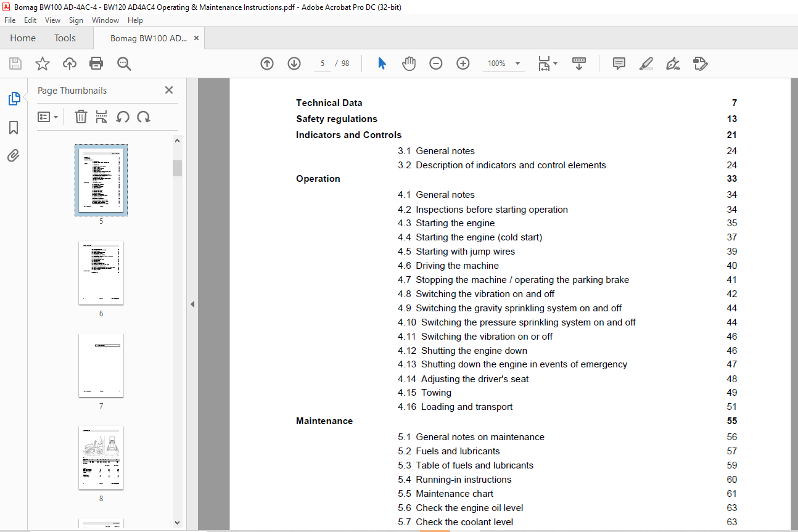Rotate pages counterclockwise icon
798x532 pixels.
(123, 117)
